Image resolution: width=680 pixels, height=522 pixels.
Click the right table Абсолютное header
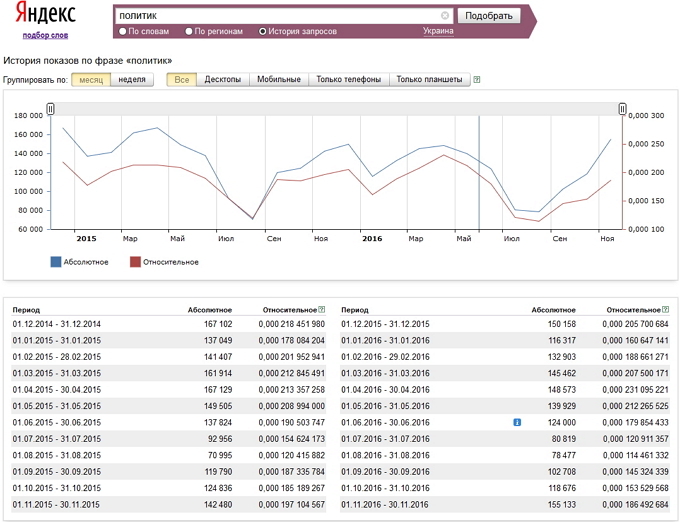(553, 310)
